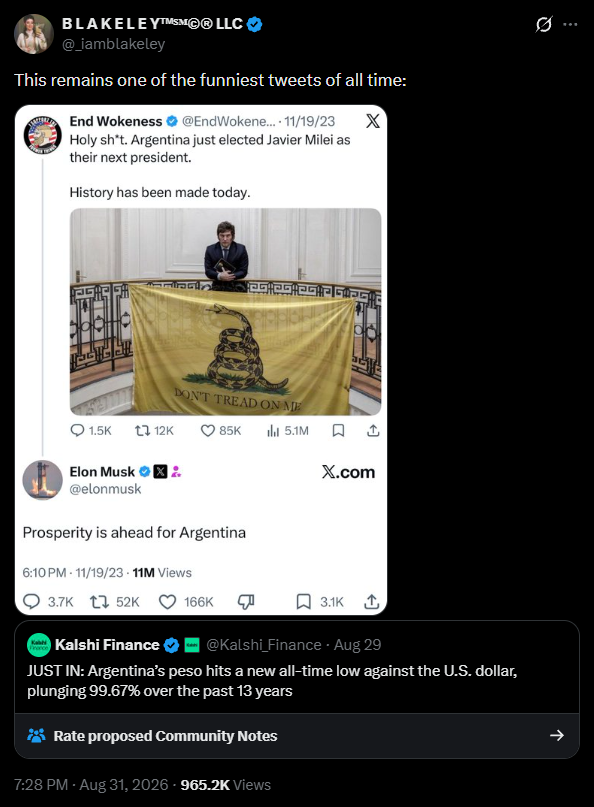The image size is (594, 807).
Task: Click the Kalshi Finance green avatar
Action: [39, 645]
